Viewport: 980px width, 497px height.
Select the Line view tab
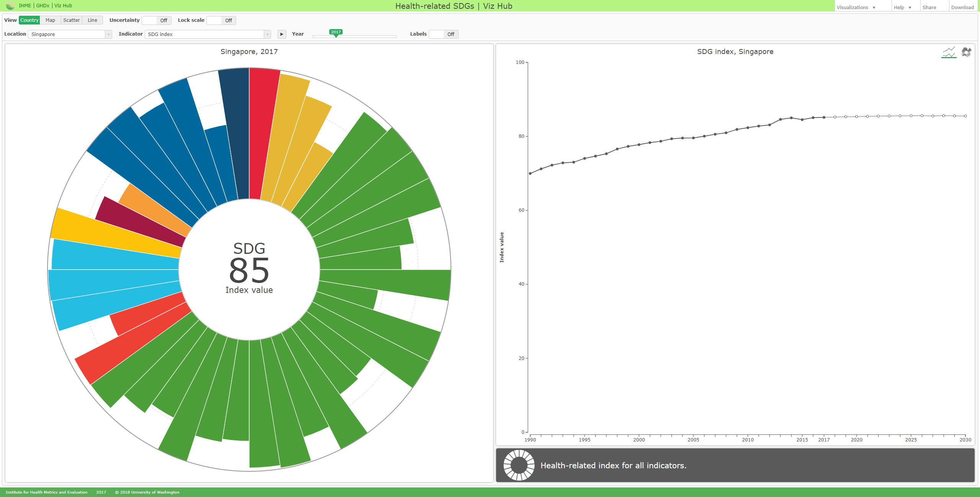click(92, 20)
